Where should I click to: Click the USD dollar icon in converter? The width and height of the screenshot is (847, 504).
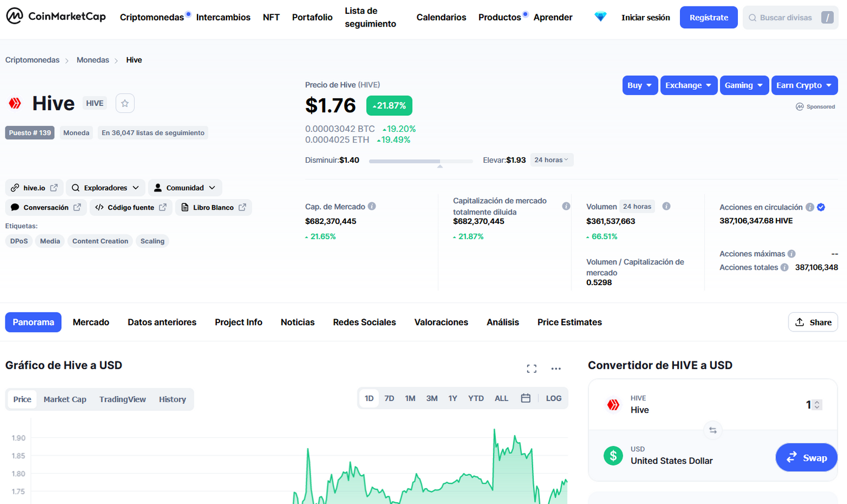pyautogui.click(x=613, y=455)
